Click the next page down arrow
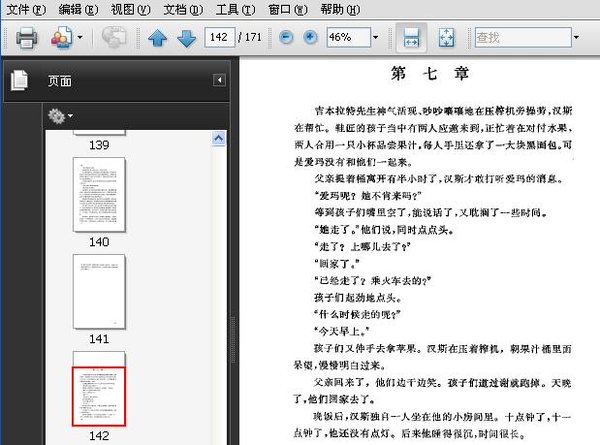The image size is (600, 445). tap(186, 38)
